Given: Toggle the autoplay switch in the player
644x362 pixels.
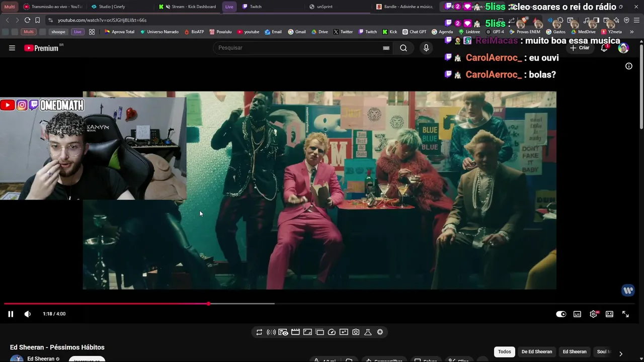Looking at the screenshot, I should click(x=561, y=314).
